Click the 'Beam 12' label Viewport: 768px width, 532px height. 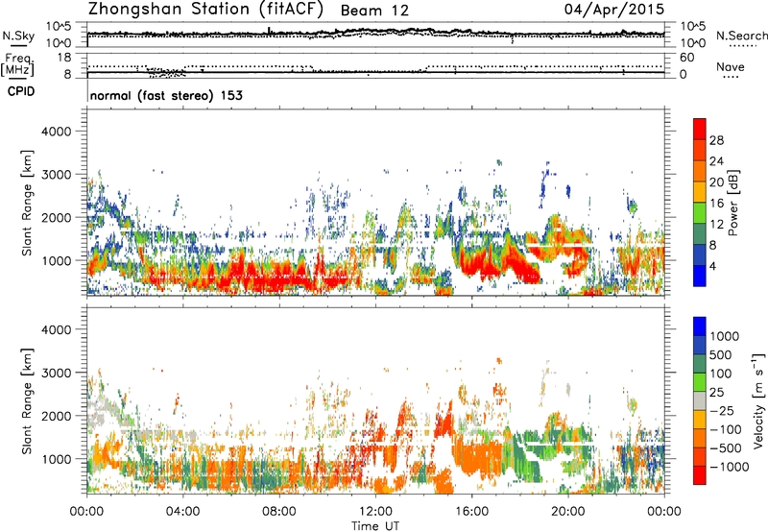click(374, 11)
